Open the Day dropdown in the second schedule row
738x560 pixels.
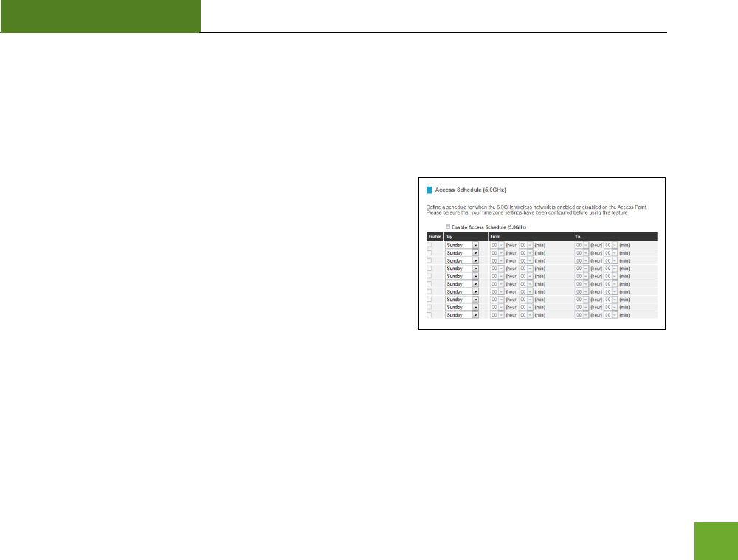(x=462, y=253)
